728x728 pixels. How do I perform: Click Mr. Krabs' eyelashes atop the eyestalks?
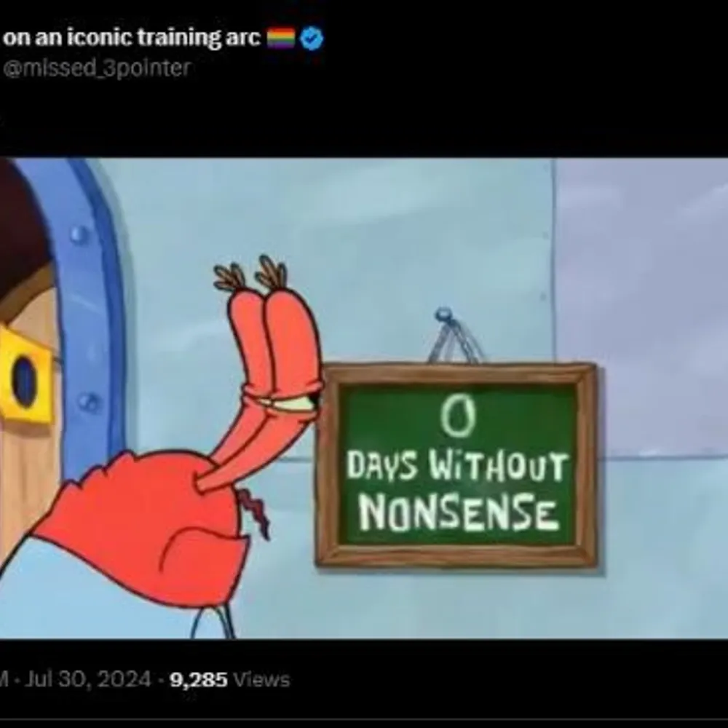click(251, 274)
